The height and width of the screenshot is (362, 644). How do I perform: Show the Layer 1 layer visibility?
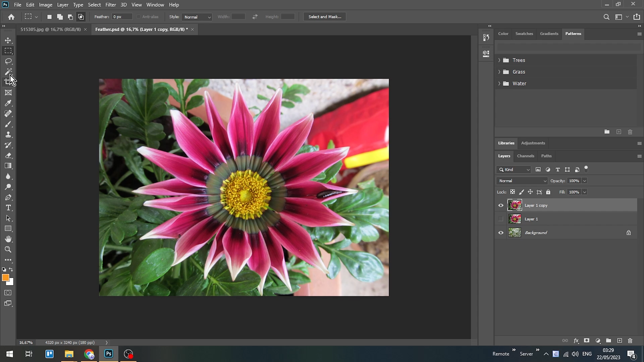point(501,219)
